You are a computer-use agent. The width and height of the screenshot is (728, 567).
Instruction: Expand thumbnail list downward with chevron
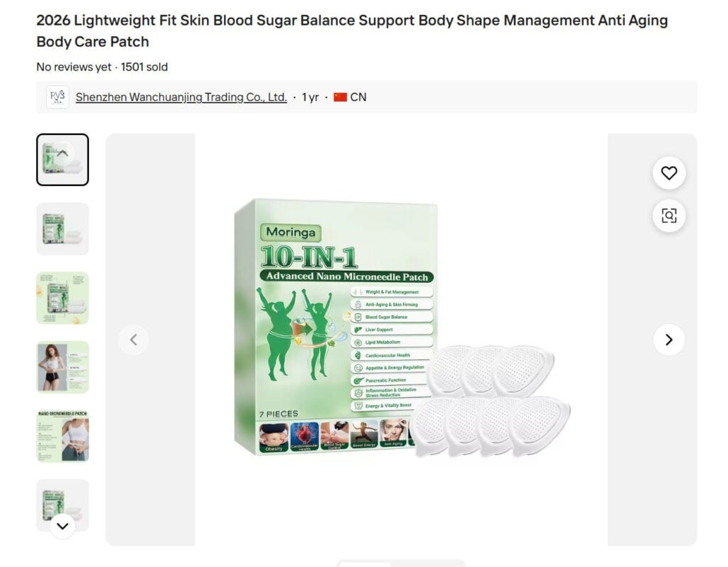(x=63, y=526)
